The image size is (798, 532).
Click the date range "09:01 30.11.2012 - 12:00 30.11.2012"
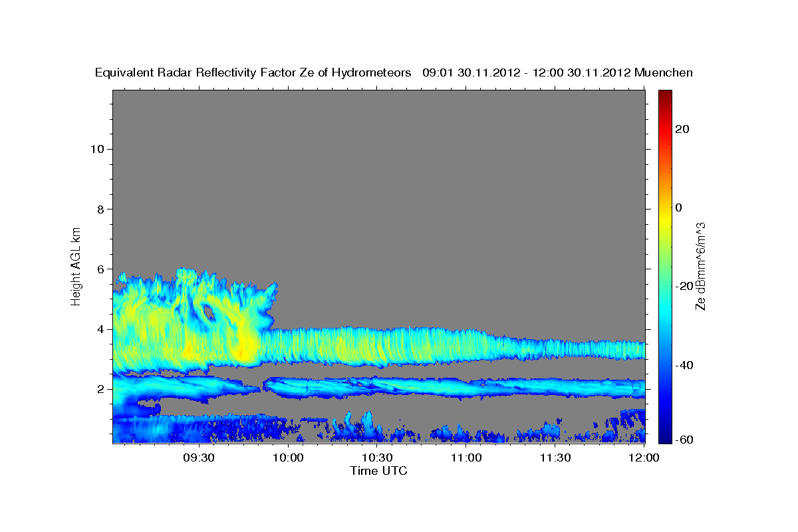[x=527, y=73]
